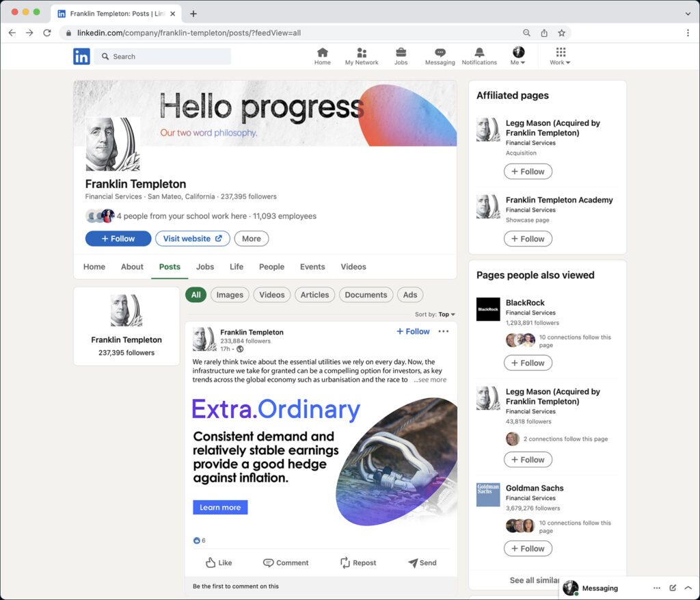700x600 pixels.
Task: Open Chrome three-dot menu
Action: tap(688, 33)
